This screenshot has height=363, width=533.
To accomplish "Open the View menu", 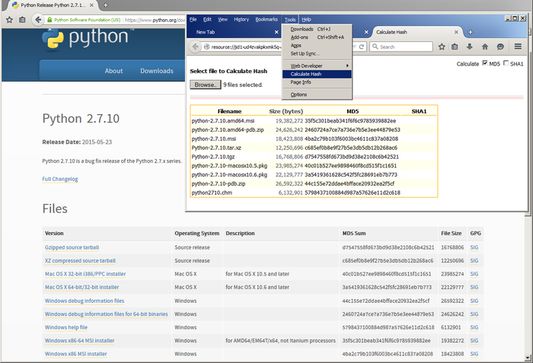I will tap(223, 19).
